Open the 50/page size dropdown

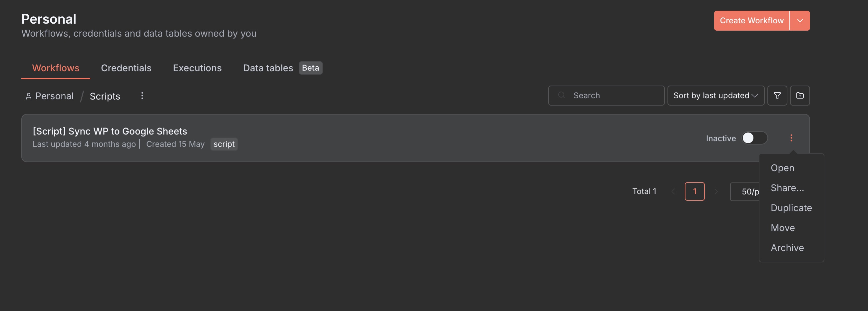tap(745, 192)
